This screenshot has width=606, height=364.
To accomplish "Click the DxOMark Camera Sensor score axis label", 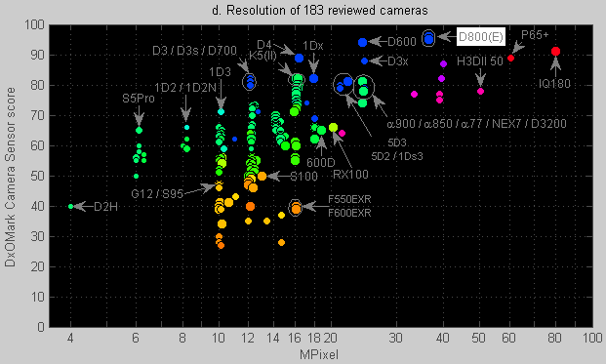I will pos(10,177).
